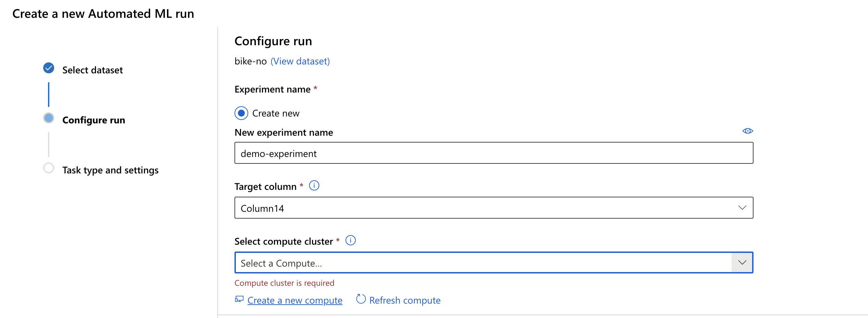Screen dimensions: 868x318
Task: Select the Create new radio button
Action: pyautogui.click(x=241, y=113)
